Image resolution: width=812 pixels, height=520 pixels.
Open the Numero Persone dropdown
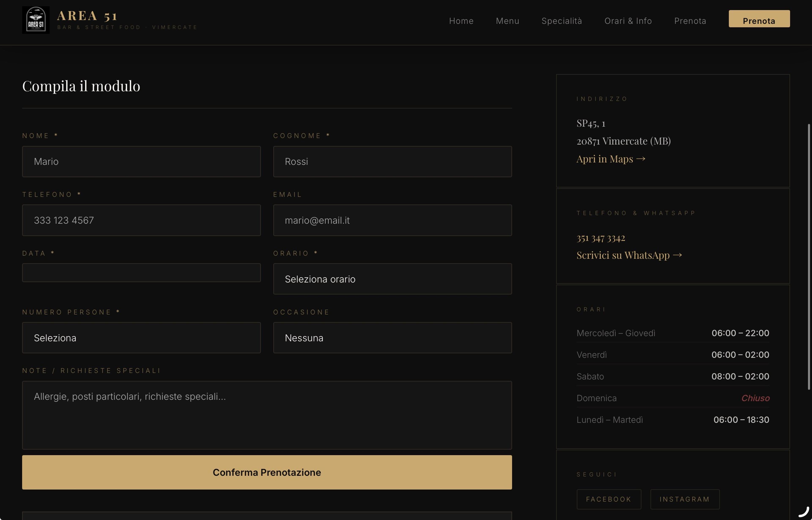(141, 338)
